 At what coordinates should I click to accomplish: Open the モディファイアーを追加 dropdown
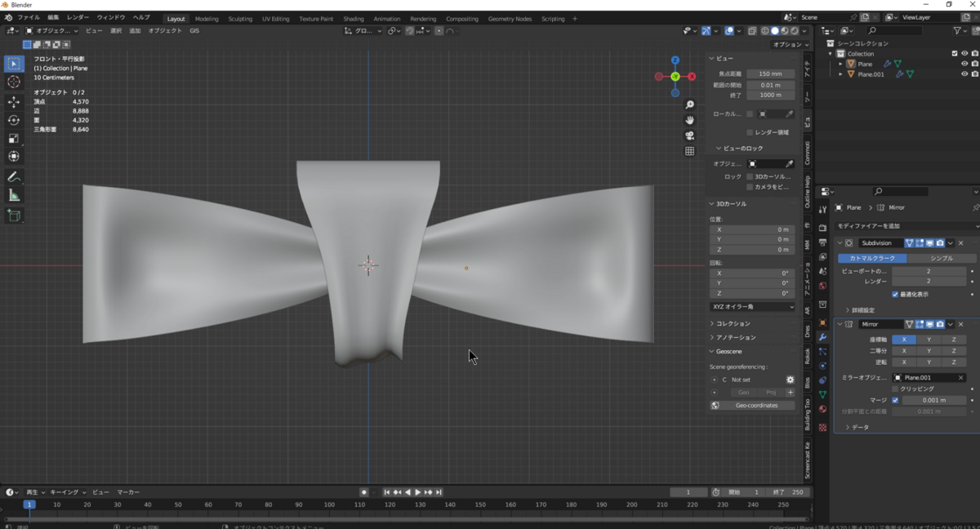[906, 225]
